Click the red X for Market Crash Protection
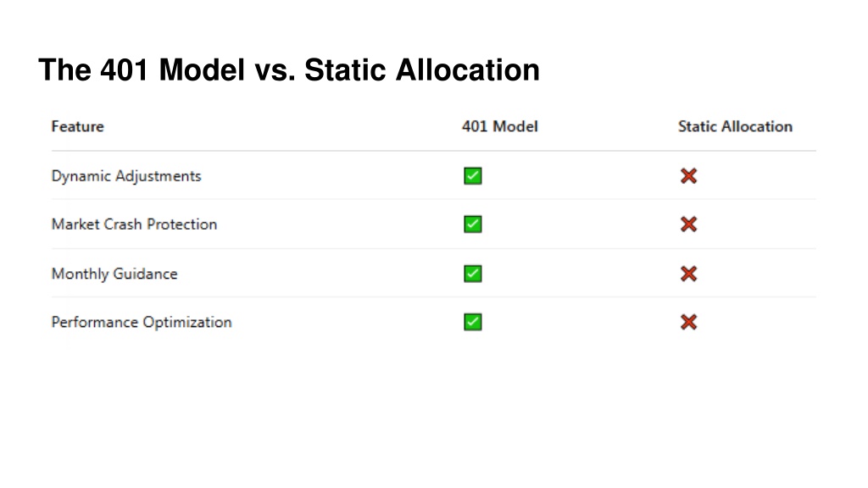Viewport: 868px width, 488px height. (688, 224)
